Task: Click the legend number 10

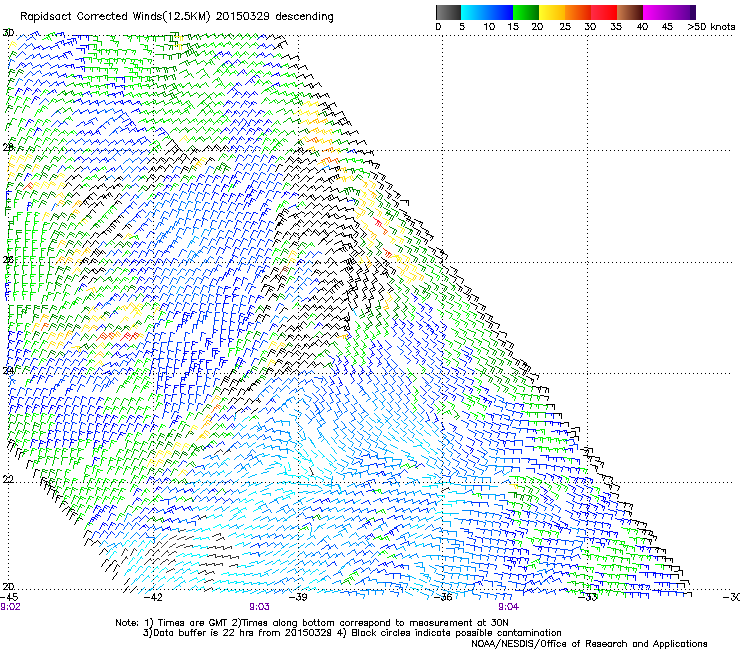Action: pyautogui.click(x=489, y=27)
